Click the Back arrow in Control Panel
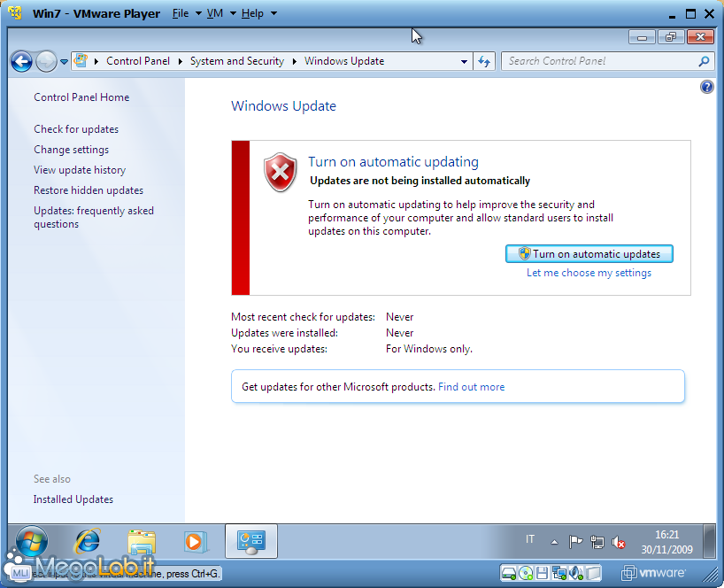This screenshot has height=588, width=724. (21, 61)
